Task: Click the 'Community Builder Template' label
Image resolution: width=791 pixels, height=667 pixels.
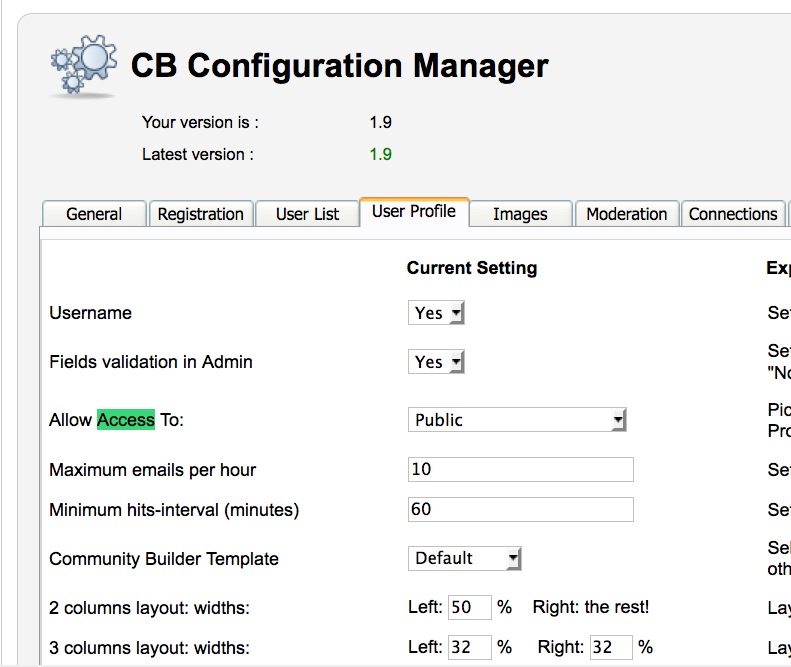Action: point(164,559)
